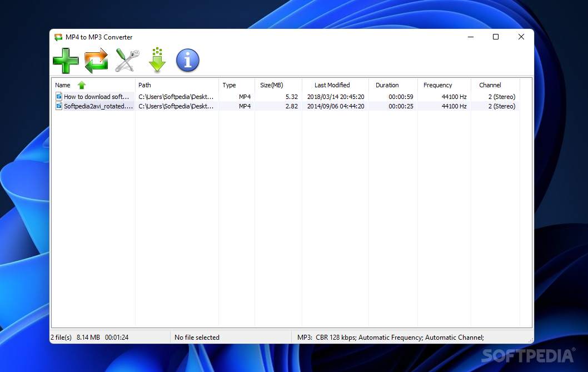Viewport: 588px width, 372px height.
Task: Click size value 2.82
Action: (291, 106)
